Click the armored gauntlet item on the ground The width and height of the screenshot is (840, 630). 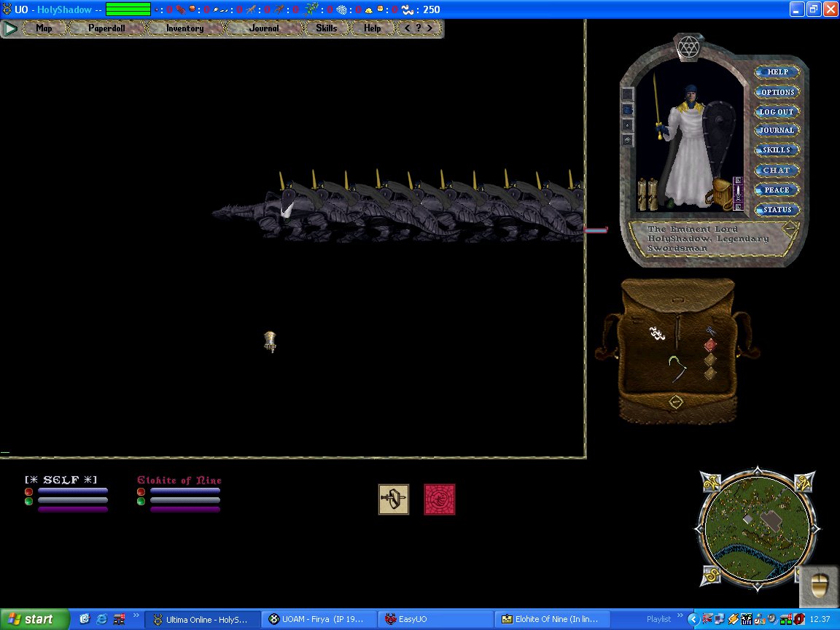pos(270,341)
